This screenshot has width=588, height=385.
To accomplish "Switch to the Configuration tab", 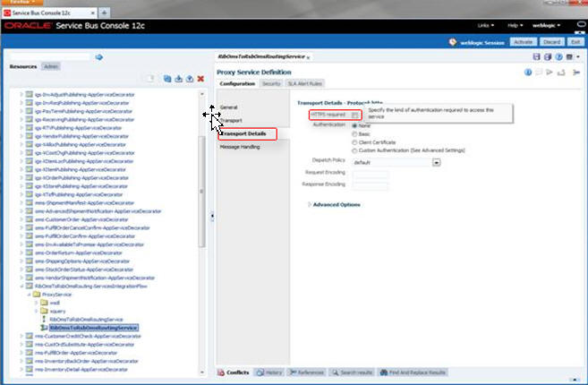I will 237,83.
